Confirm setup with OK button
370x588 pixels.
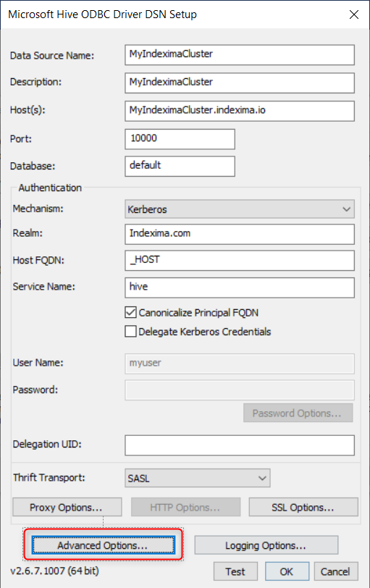[x=287, y=571]
